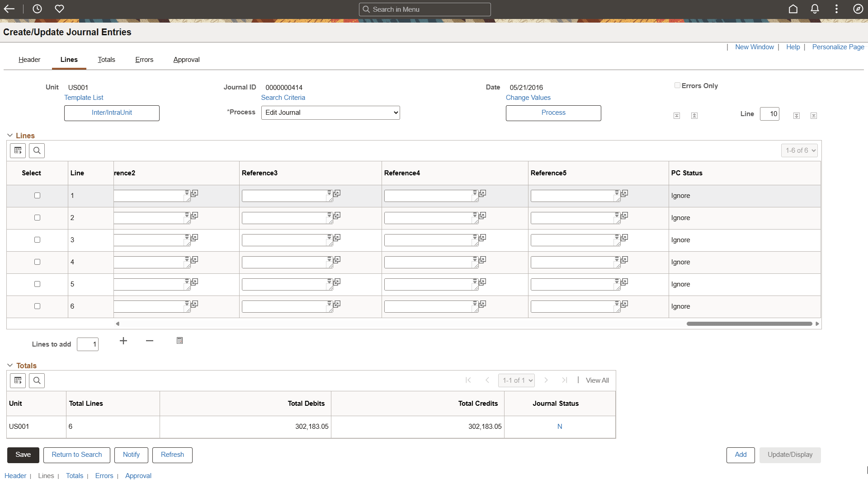Go to Home page icon
The width and height of the screenshot is (868, 488).
tap(793, 9)
